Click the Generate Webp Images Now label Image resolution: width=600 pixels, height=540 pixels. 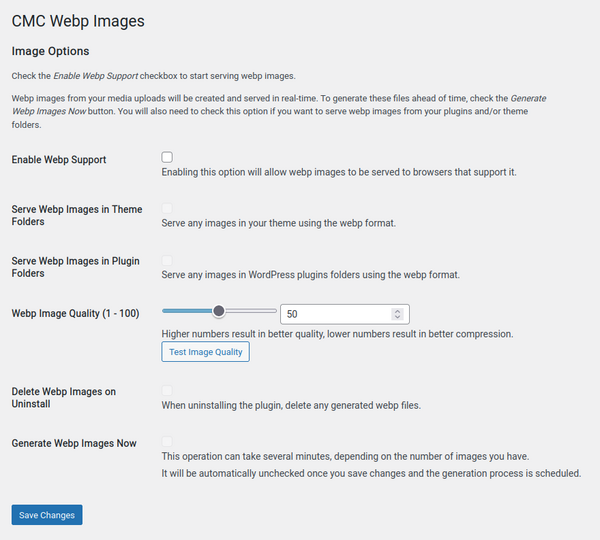click(74, 443)
